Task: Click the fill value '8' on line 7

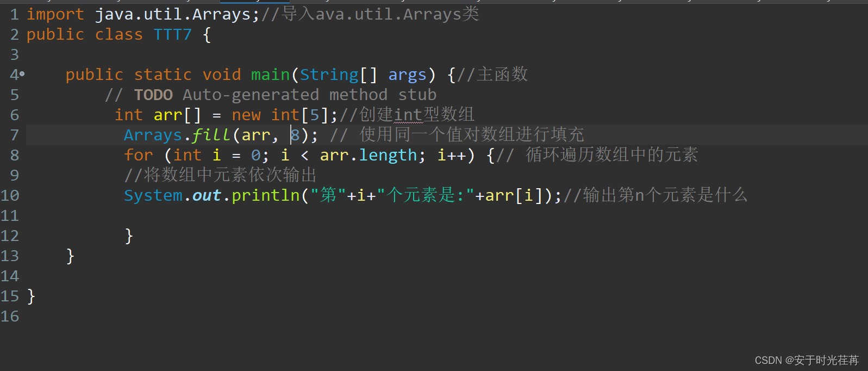Action: (x=295, y=135)
